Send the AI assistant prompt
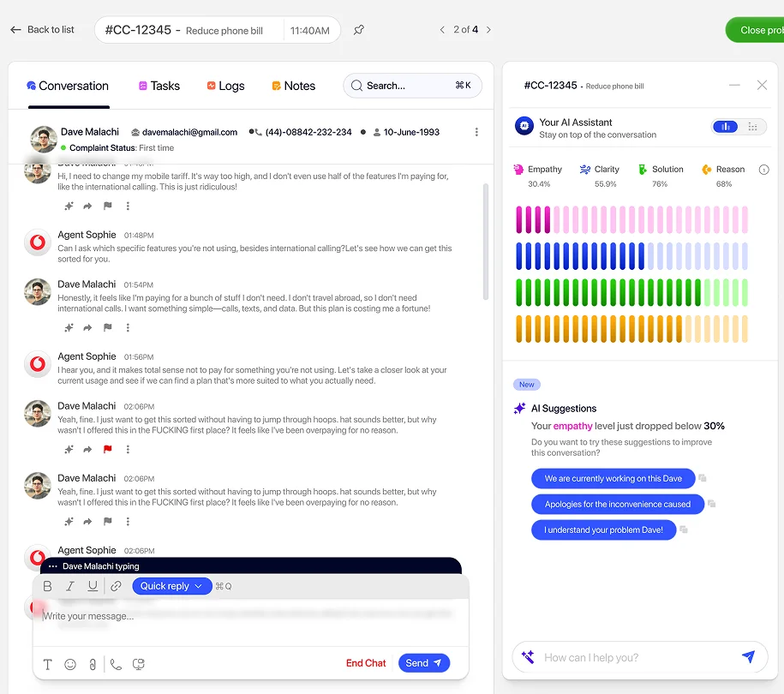Viewport: 784px width, 694px height. (x=748, y=656)
